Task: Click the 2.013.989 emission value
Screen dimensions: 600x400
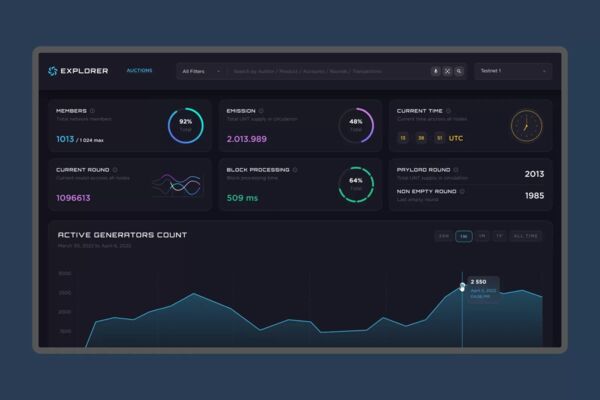Action: pos(247,139)
